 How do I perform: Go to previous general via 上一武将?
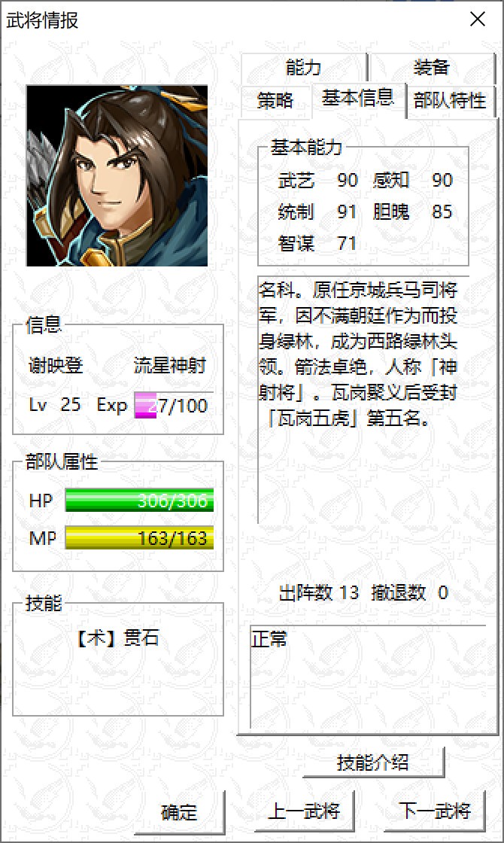tap(304, 811)
